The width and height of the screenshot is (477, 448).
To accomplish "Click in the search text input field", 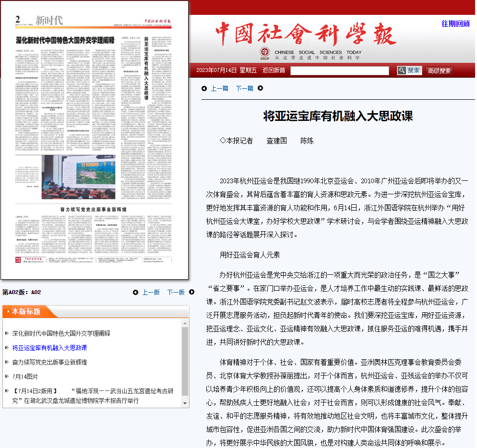I will click(339, 71).
